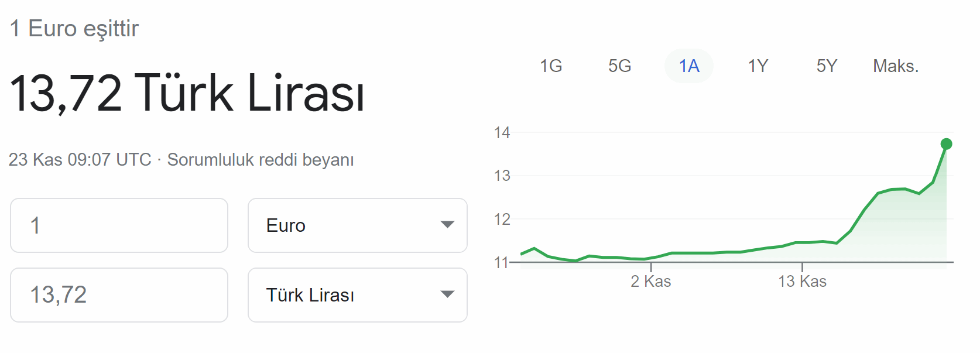Open the Maks. full history range

896,66
